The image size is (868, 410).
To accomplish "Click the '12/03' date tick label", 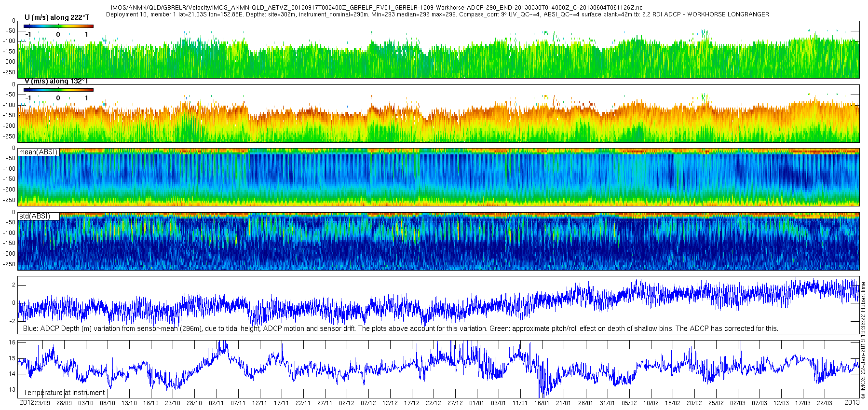I will pos(781,403).
